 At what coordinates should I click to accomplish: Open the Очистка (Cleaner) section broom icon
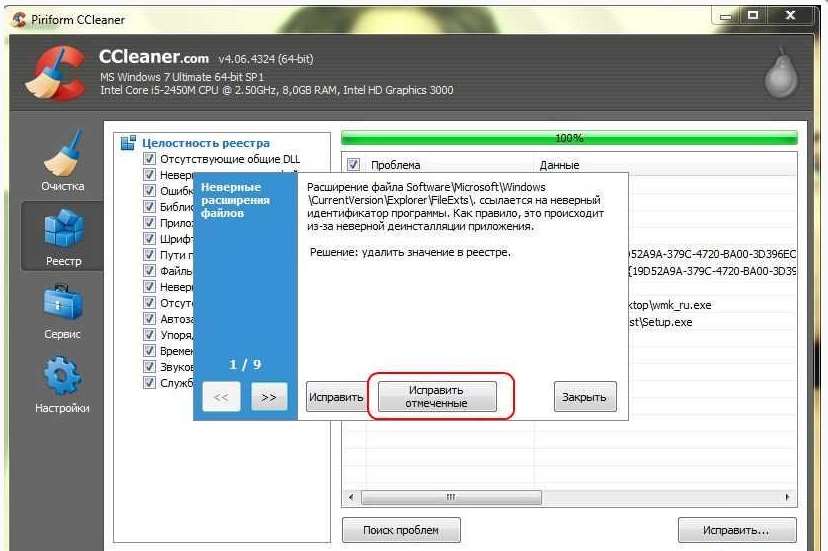point(62,156)
